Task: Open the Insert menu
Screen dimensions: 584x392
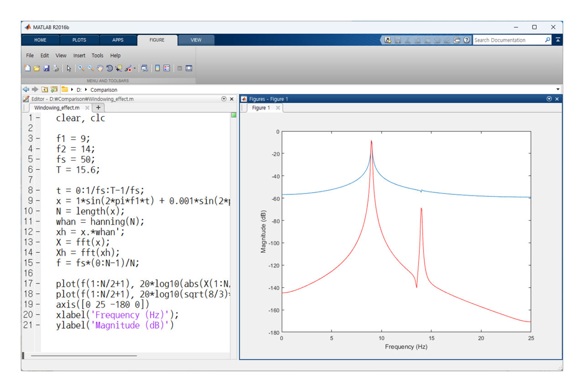Action: click(79, 55)
